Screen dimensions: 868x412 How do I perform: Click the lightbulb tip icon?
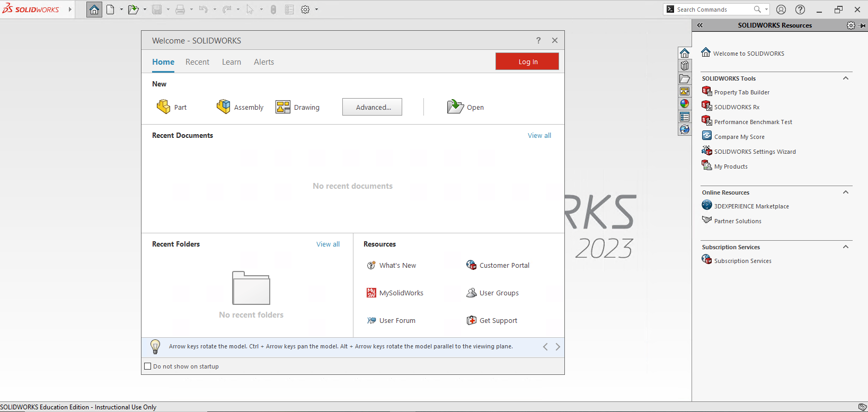[x=155, y=347]
